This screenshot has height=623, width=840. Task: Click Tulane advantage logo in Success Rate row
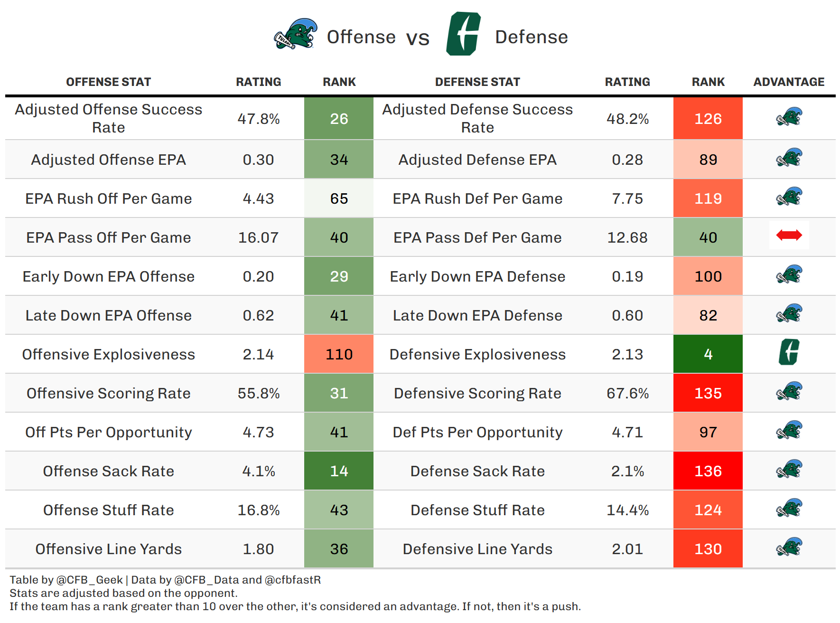click(x=789, y=117)
